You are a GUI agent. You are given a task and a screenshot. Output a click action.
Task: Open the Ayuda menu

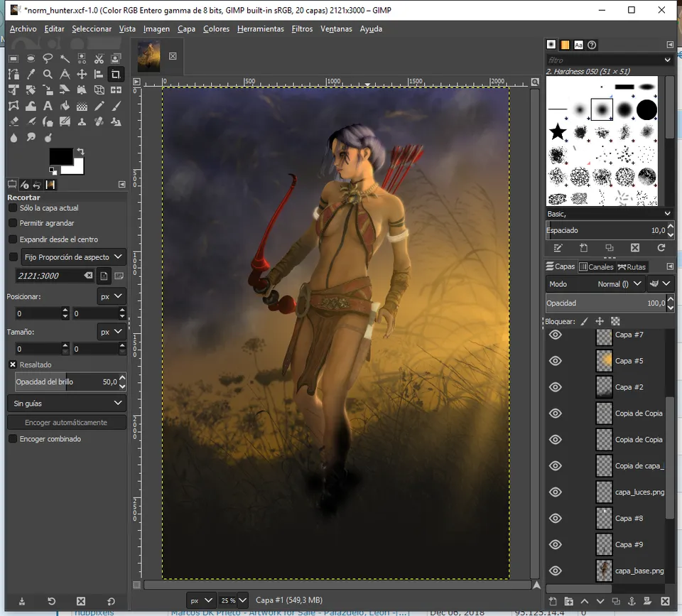(371, 28)
